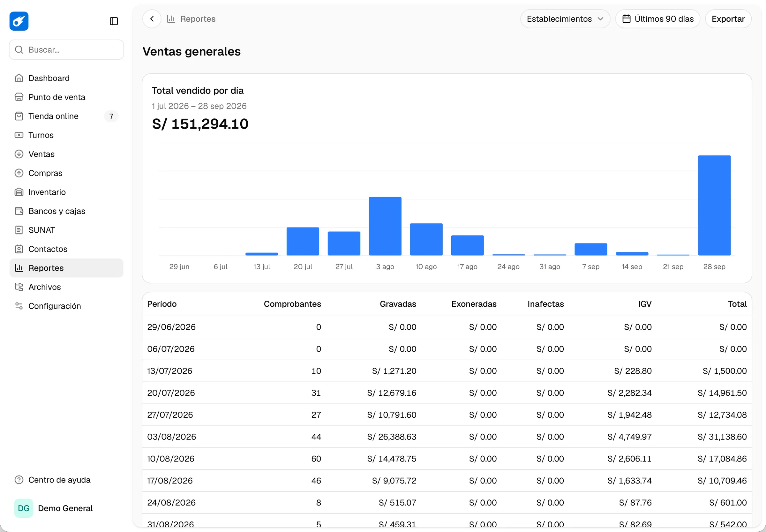
Task: Open the Establecimientos dropdown
Action: click(x=565, y=19)
